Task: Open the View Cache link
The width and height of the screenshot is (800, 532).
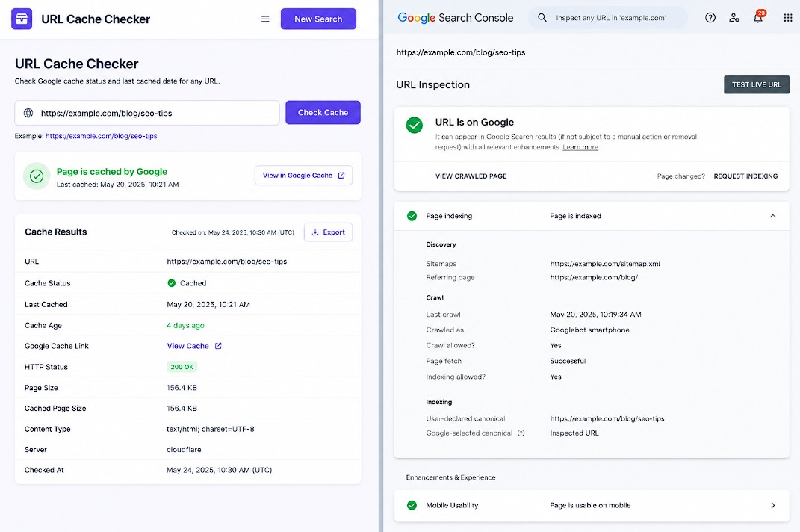Action: point(187,346)
